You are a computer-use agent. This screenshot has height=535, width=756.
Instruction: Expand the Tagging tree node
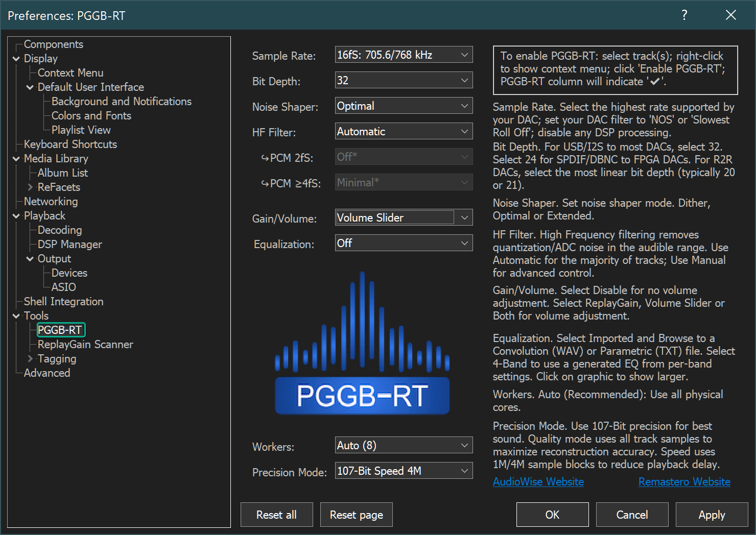click(30, 359)
